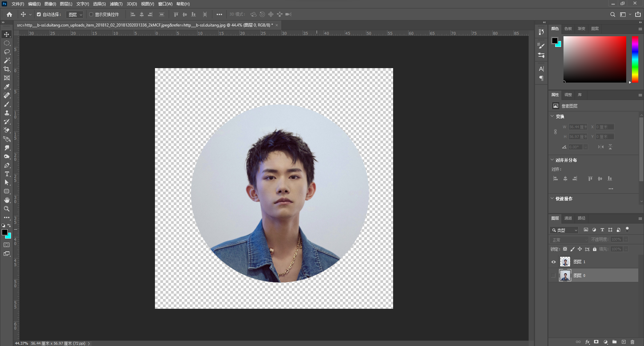The width and height of the screenshot is (644, 346).
Task: Select the Dodge tool
Action: (x=7, y=156)
